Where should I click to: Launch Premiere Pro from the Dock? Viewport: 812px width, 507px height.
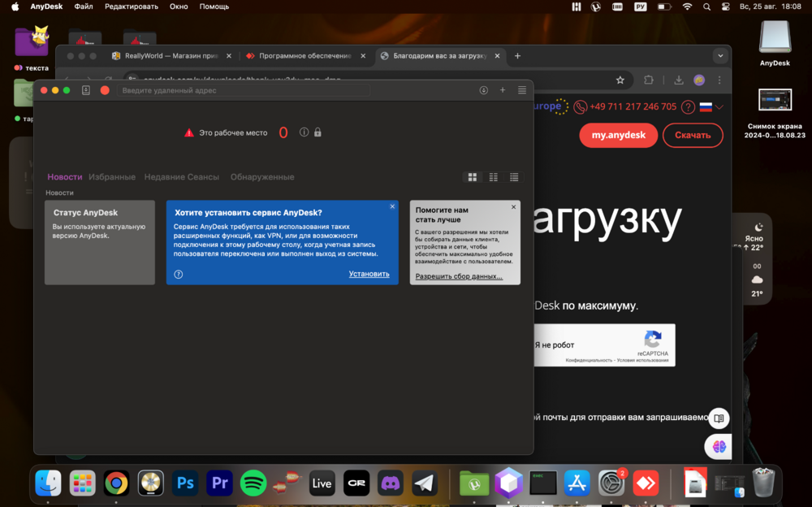[219, 483]
